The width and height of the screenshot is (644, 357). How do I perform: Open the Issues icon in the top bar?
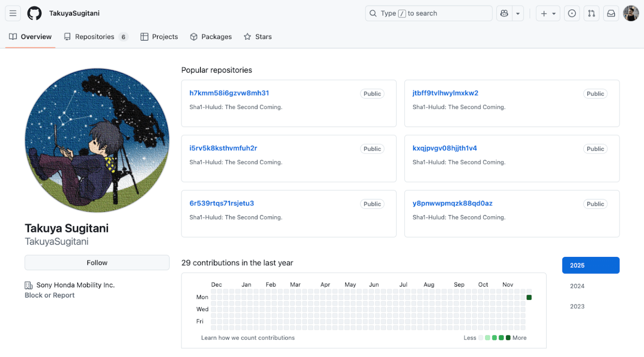571,13
